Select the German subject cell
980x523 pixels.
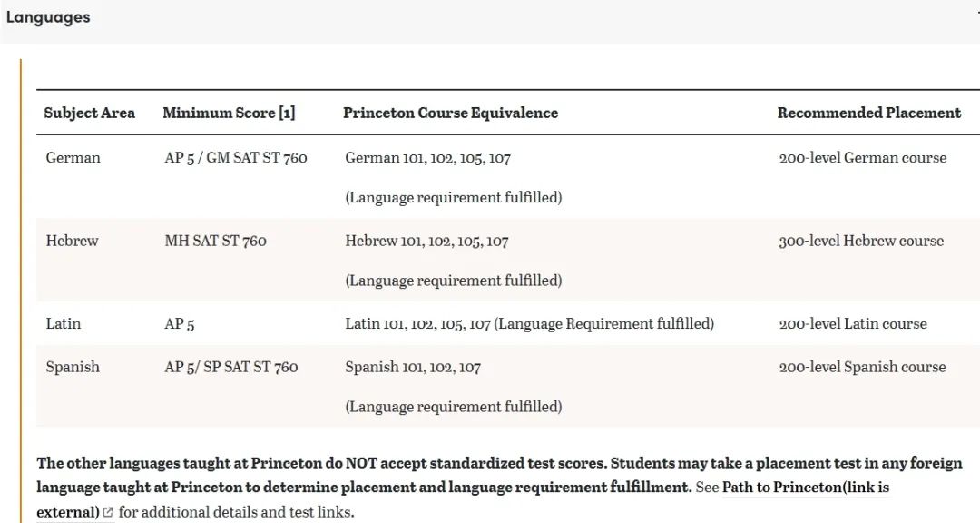[73, 158]
